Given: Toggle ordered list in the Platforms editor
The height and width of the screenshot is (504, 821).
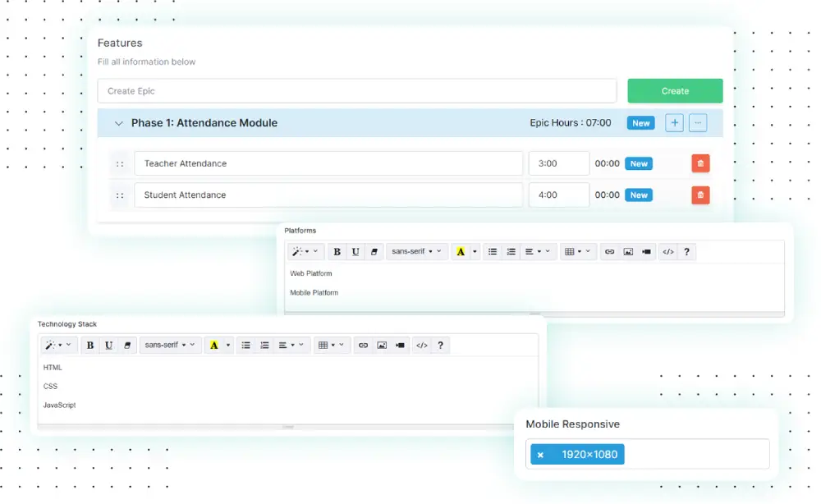Looking at the screenshot, I should (511, 252).
